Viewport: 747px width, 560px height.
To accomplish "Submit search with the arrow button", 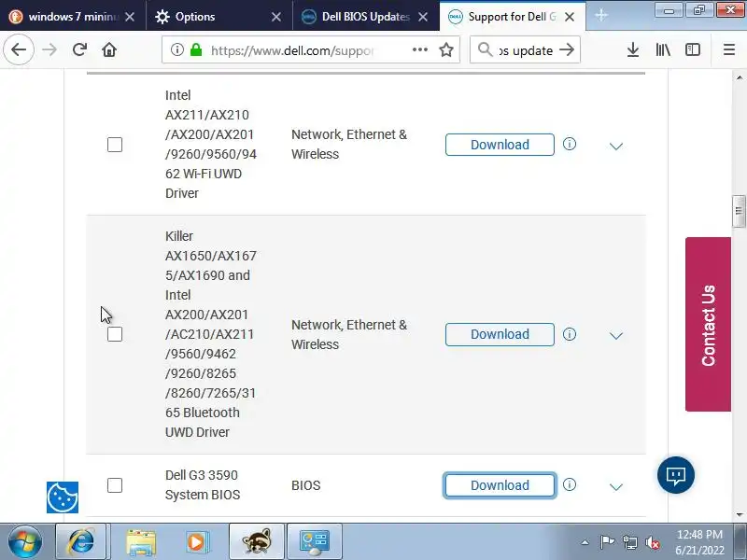I will click(567, 49).
